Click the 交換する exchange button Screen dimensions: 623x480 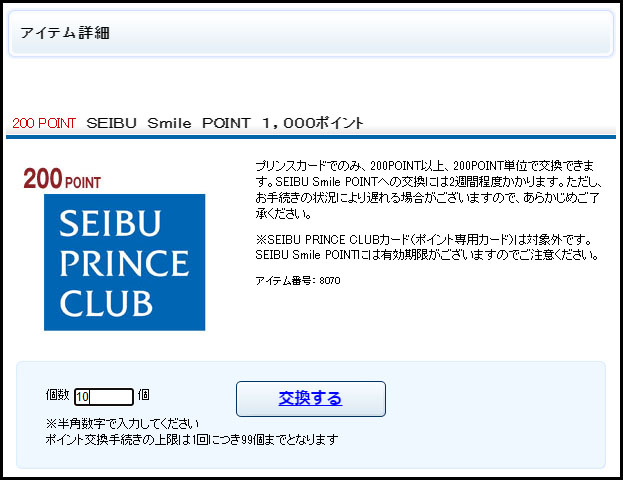(311, 399)
